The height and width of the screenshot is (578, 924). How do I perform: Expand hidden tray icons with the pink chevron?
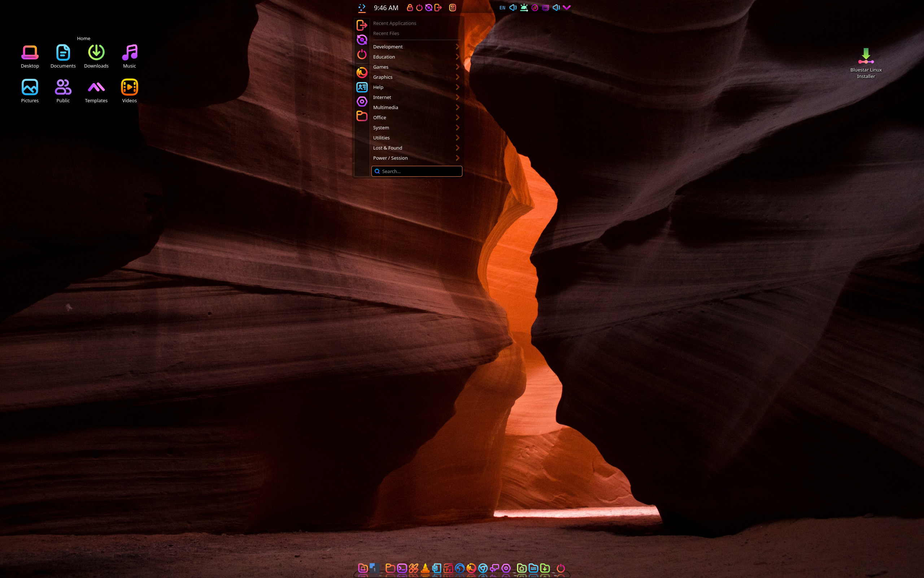coord(567,8)
